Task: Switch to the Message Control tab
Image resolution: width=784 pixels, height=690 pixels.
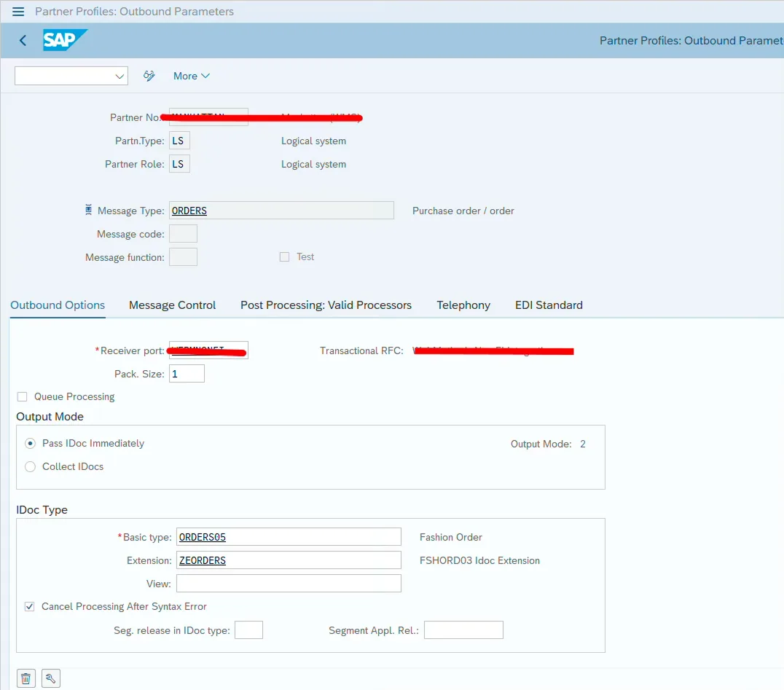Action: [x=172, y=305]
